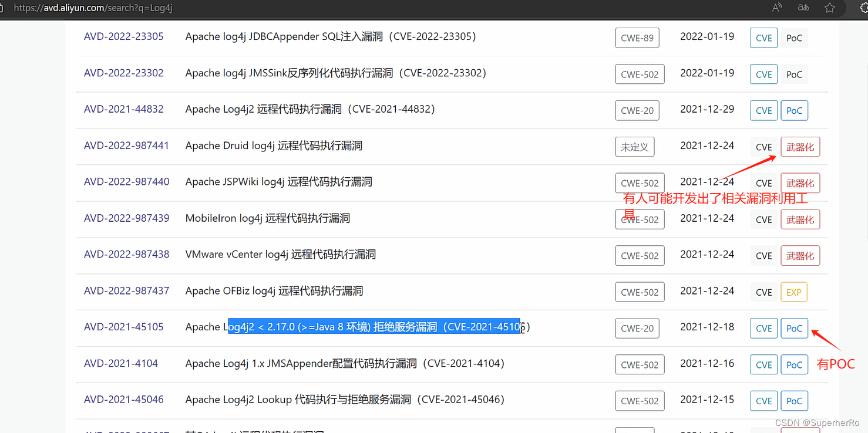The width and height of the screenshot is (868, 433).
Task: Add page to favorites star icon
Action: click(x=830, y=8)
